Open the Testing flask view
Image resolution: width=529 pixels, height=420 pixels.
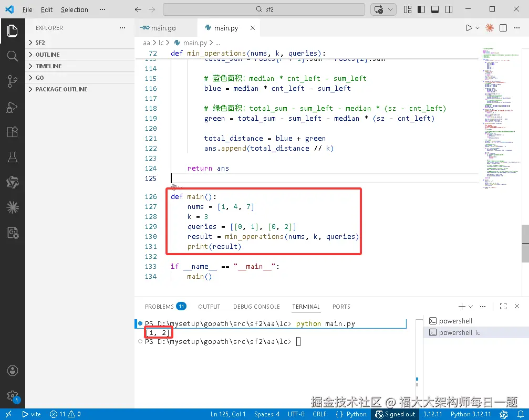click(13, 157)
